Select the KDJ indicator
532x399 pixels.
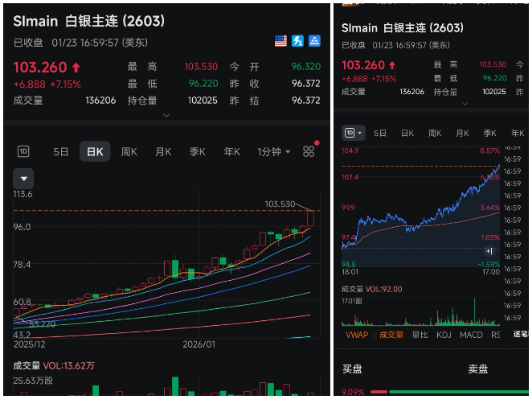pos(444,335)
